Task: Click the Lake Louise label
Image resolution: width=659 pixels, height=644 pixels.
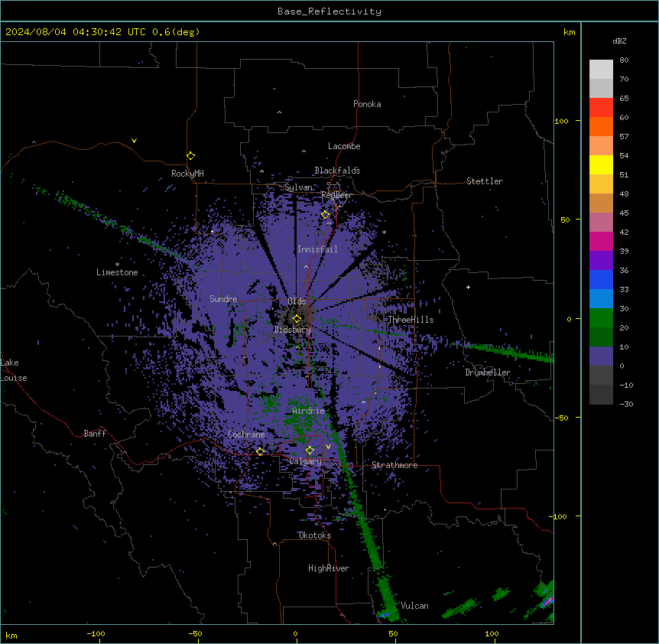Action: [x=14, y=370]
